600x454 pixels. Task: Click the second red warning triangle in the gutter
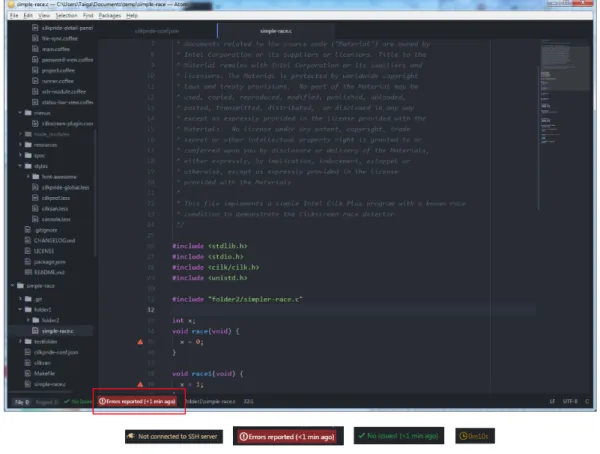tap(140, 384)
